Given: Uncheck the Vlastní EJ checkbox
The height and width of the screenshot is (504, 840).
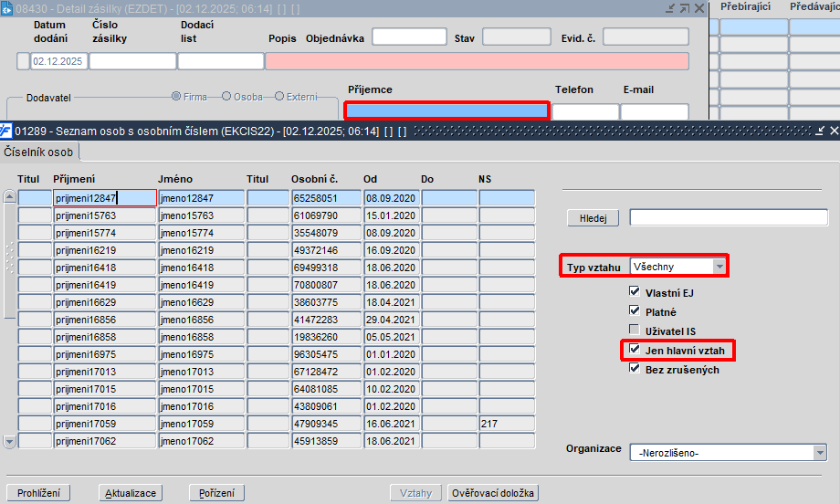Looking at the screenshot, I should point(635,291).
